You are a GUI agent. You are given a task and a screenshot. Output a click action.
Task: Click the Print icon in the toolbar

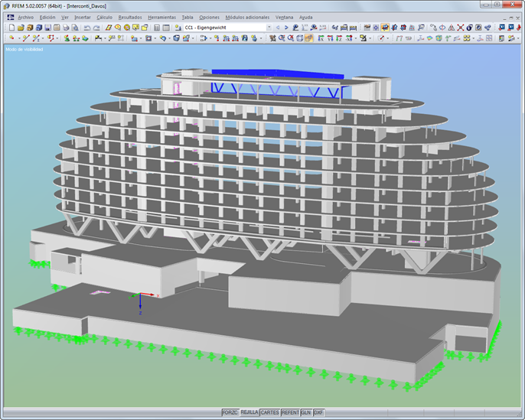tap(66, 28)
